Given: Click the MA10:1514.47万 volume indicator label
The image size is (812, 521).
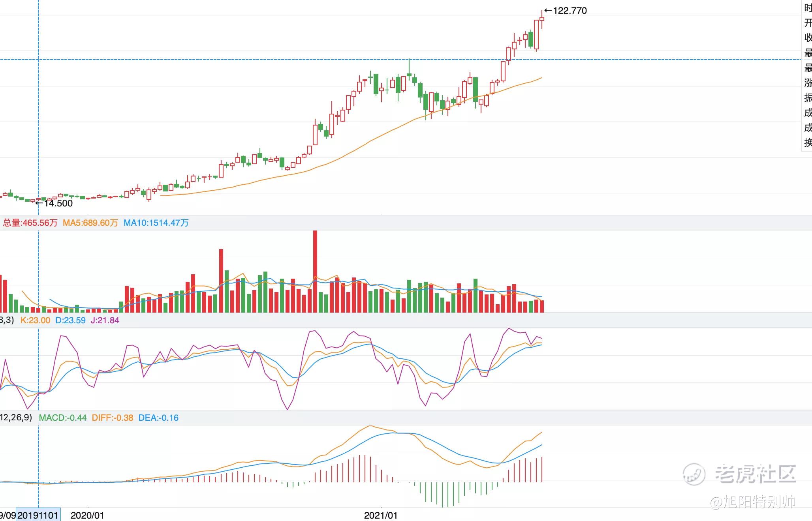Looking at the screenshot, I should point(156,223).
